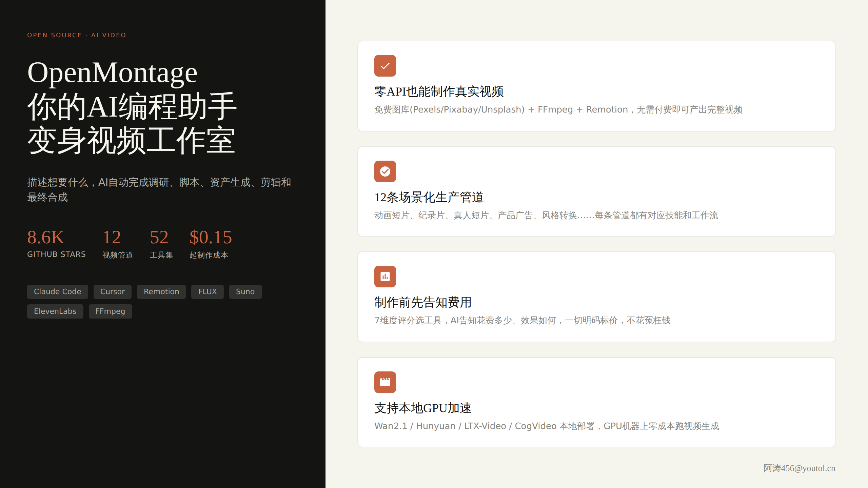Select the ElevenLabs tag
The width and height of the screenshot is (868, 488).
55,311
